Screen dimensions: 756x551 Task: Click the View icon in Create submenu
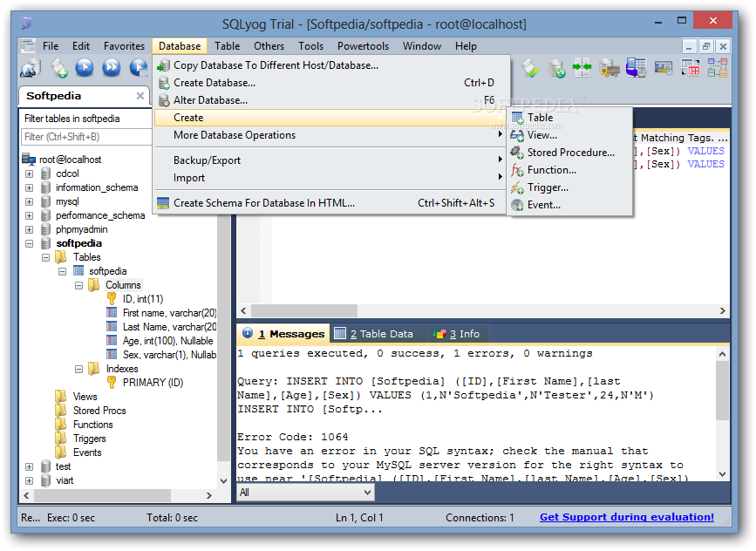click(517, 135)
